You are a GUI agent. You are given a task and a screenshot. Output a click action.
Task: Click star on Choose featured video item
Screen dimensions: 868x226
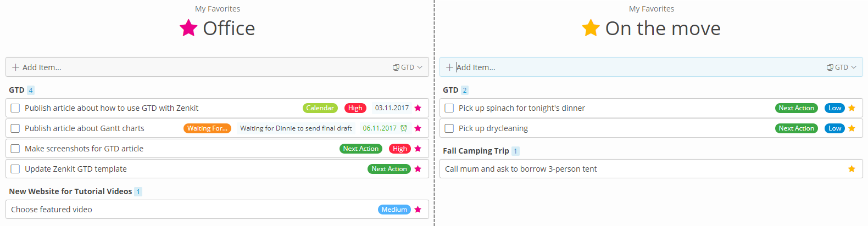pos(418,210)
